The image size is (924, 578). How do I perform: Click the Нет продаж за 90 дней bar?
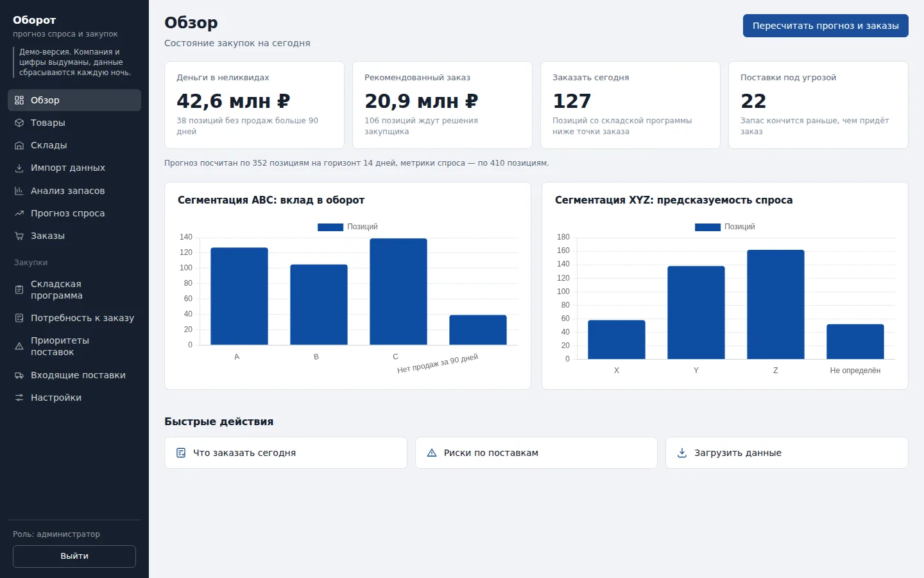point(478,330)
